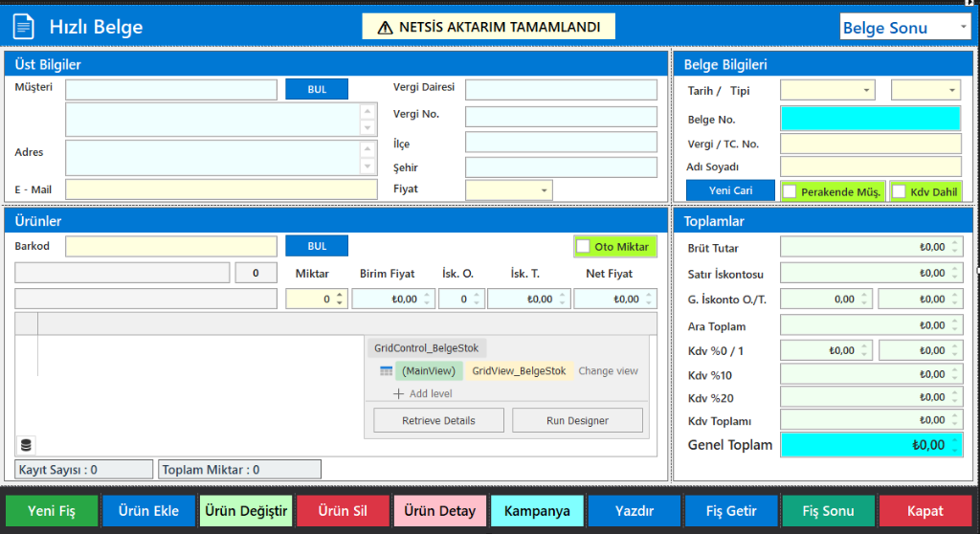This screenshot has width=980, height=534.
Task: Select the (MainView) level tag
Action: (x=429, y=370)
